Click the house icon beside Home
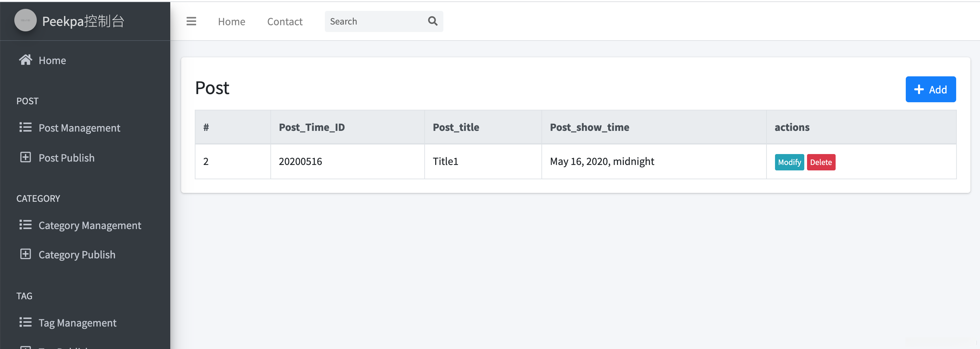Viewport: 980px width, 349px height. pyautogui.click(x=26, y=60)
